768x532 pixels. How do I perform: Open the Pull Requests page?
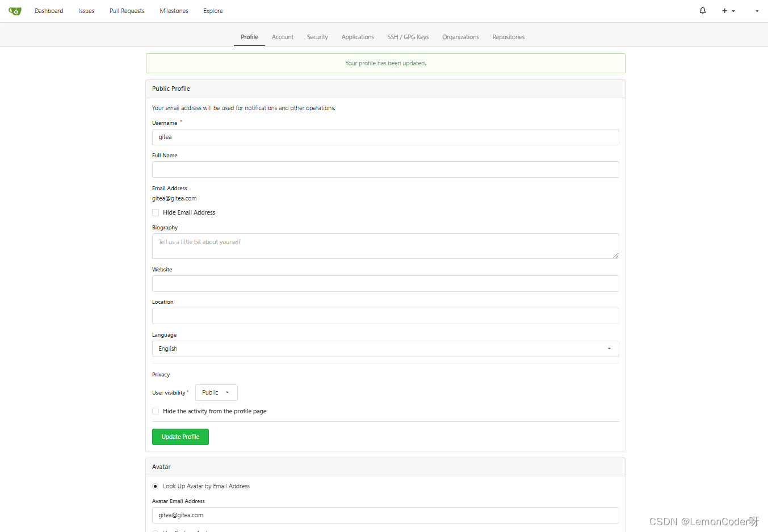click(x=127, y=10)
